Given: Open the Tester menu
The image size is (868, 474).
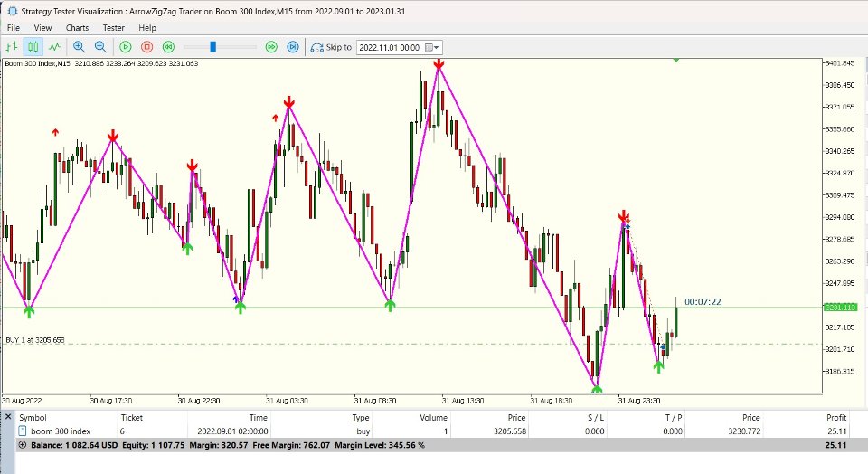Looking at the screenshot, I should (114, 28).
